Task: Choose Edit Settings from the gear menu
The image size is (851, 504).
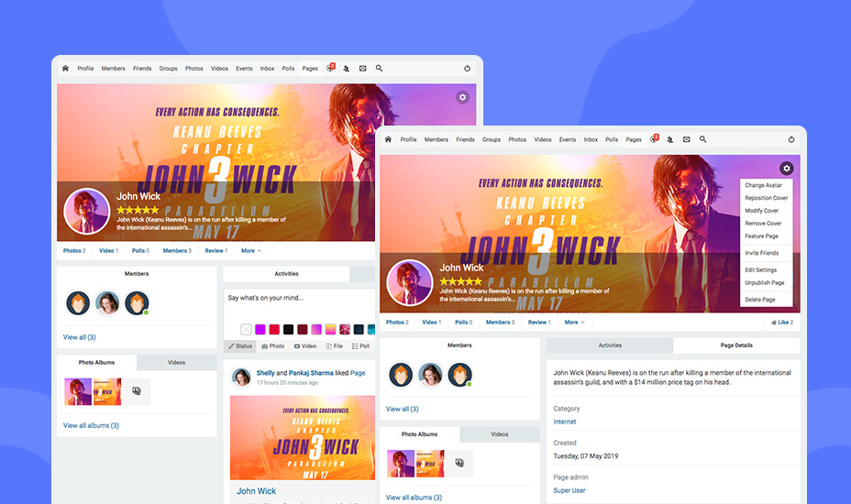Action: pos(760,269)
